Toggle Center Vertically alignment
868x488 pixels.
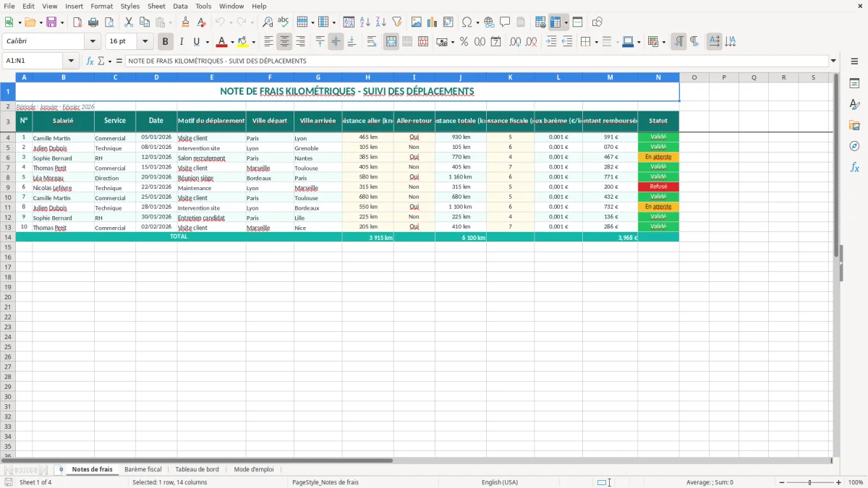pos(336,42)
